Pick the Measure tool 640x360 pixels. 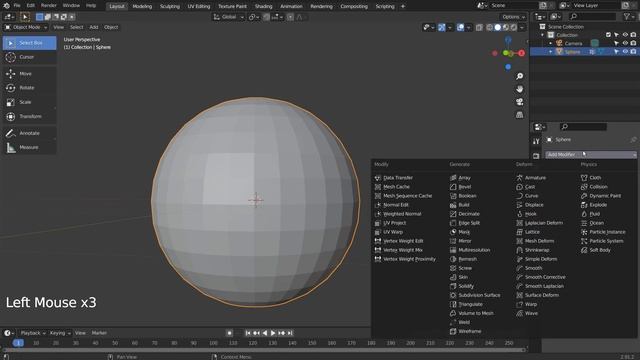click(x=29, y=147)
